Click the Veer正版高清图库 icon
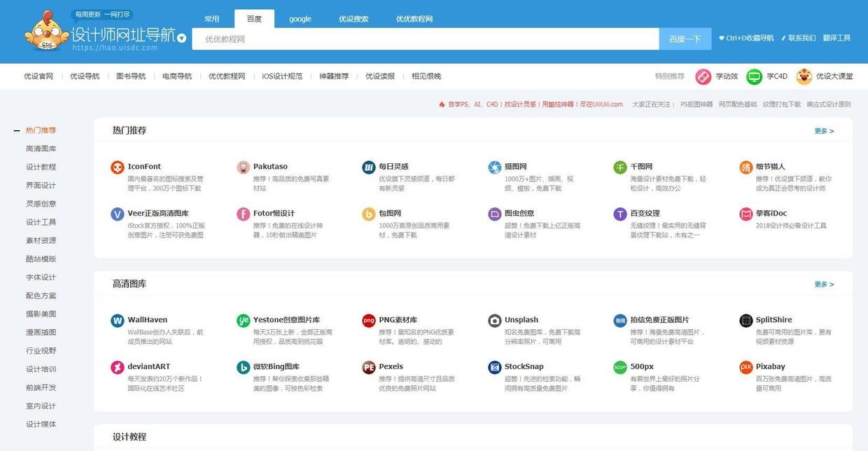The height and width of the screenshot is (451, 868). coord(118,214)
